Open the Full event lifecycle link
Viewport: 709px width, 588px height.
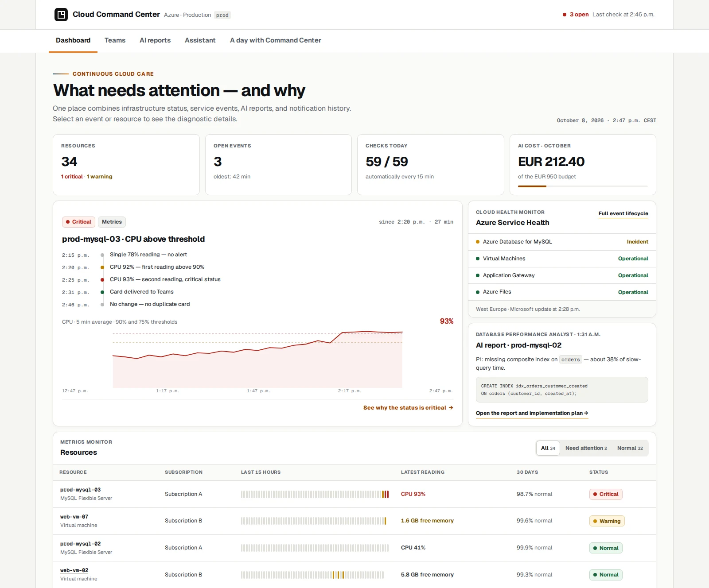point(623,213)
